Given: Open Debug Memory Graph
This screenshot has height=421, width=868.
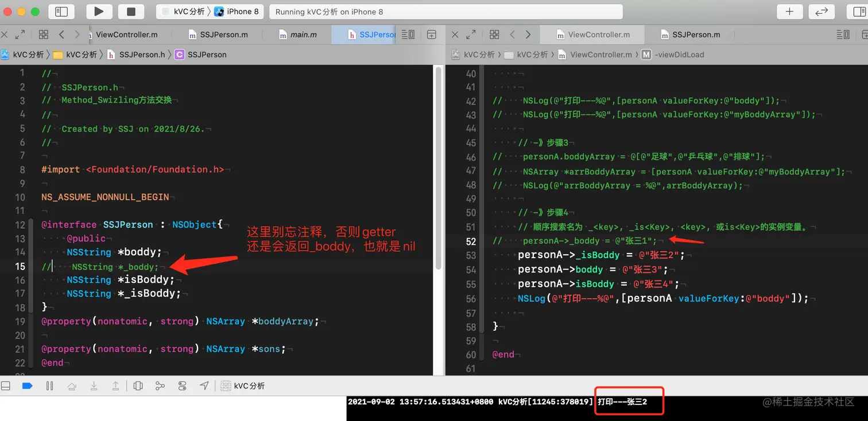Looking at the screenshot, I should [x=160, y=386].
